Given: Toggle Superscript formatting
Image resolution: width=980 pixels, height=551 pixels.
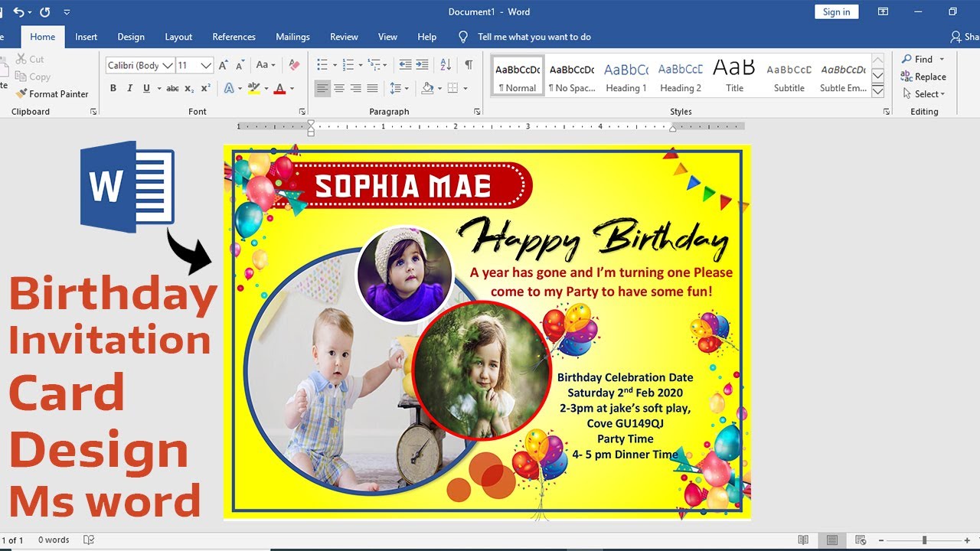Looking at the screenshot, I should (205, 88).
